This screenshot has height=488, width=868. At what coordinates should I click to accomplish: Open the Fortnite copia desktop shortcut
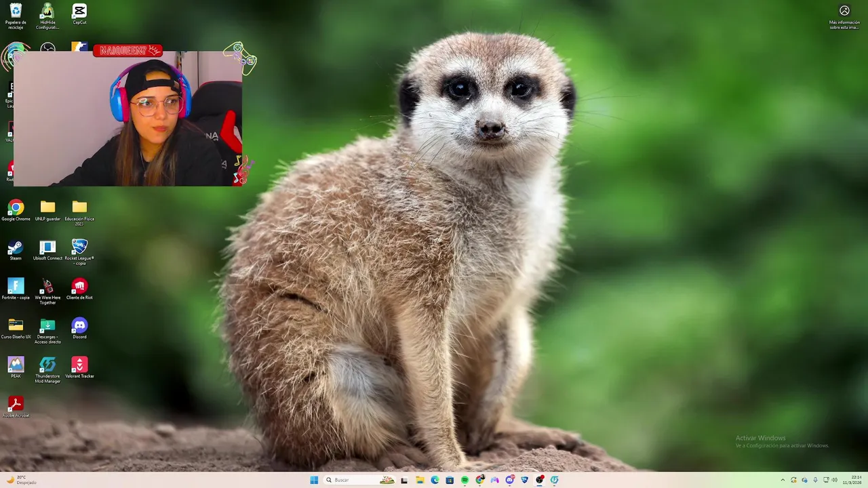tap(16, 289)
